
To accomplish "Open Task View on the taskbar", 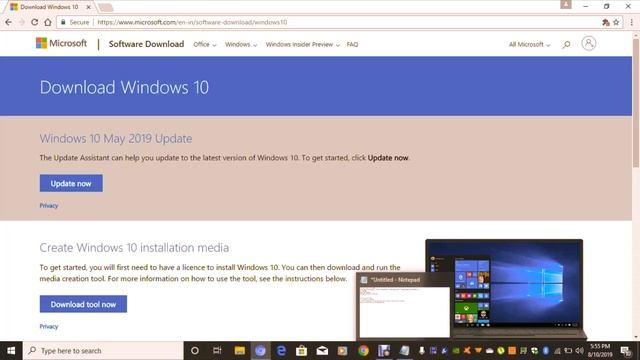I will pyautogui.click(x=217, y=351).
